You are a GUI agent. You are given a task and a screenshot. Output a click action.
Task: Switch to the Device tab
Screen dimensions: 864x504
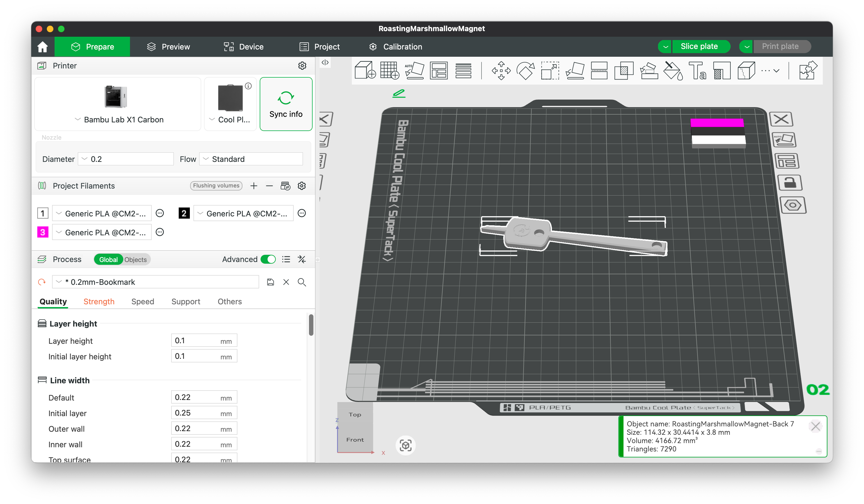[244, 47]
